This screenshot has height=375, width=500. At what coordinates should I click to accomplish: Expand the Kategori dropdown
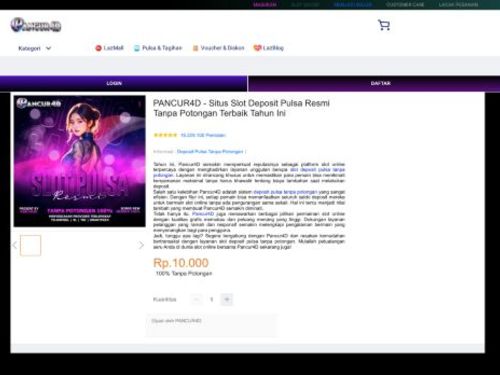point(35,48)
